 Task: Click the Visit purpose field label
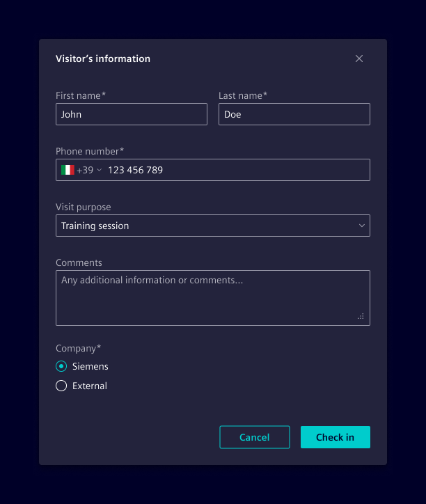[84, 207]
